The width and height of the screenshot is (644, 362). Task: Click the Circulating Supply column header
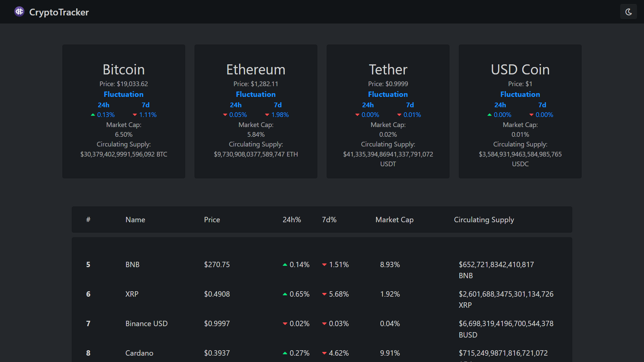click(484, 220)
